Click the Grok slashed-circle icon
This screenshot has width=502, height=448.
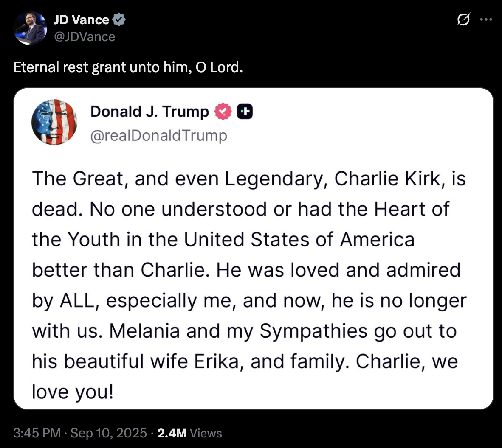tap(463, 20)
